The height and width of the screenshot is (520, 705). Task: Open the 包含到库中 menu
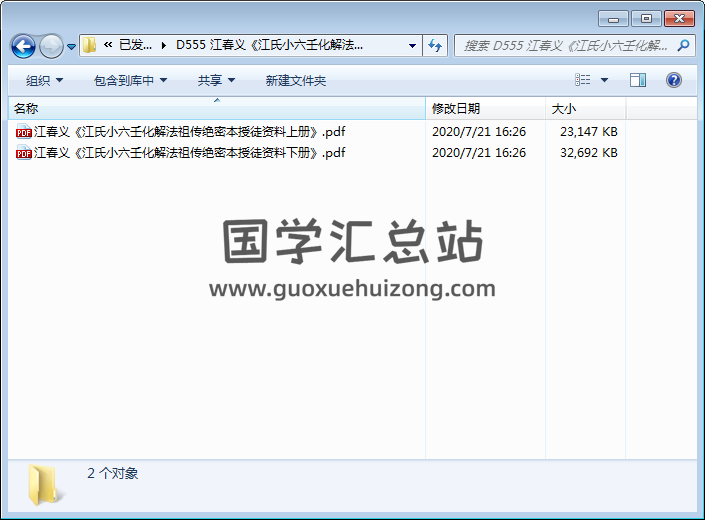tap(130, 80)
